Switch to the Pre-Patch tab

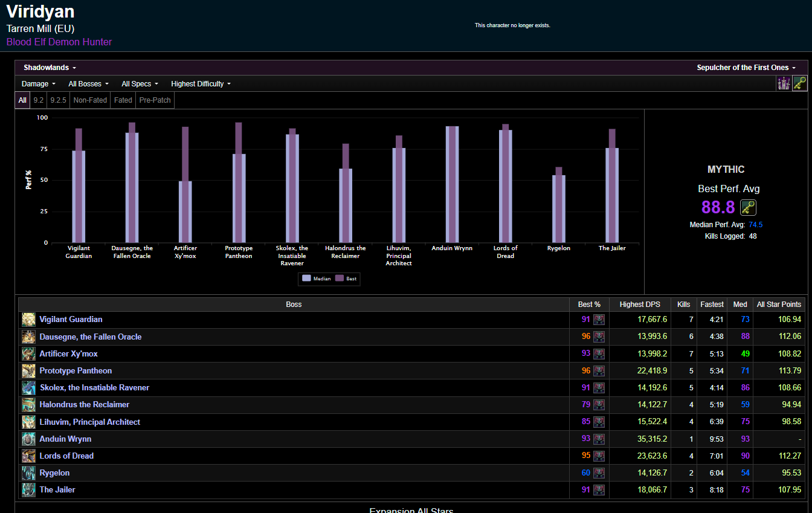tap(155, 100)
